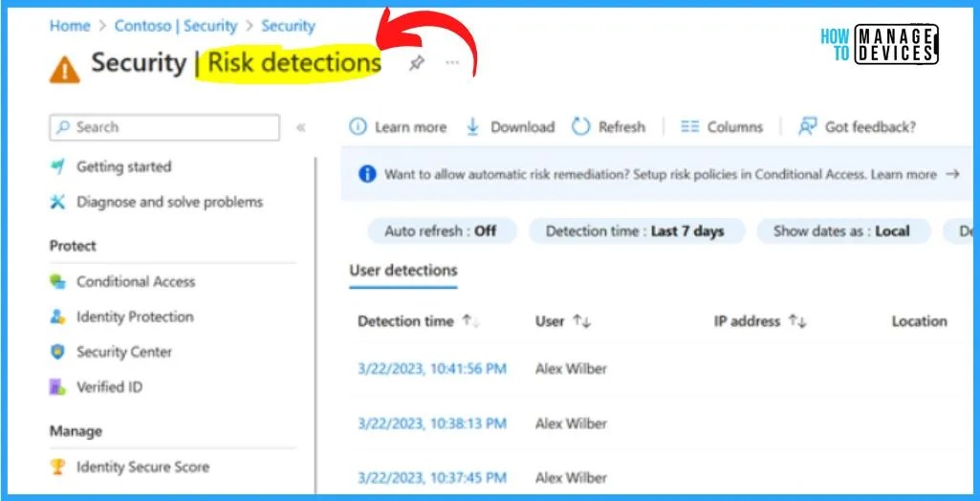The height and width of the screenshot is (501, 980).
Task: Click Alex Wilber in 10:37:45 PM row
Action: [x=571, y=478]
